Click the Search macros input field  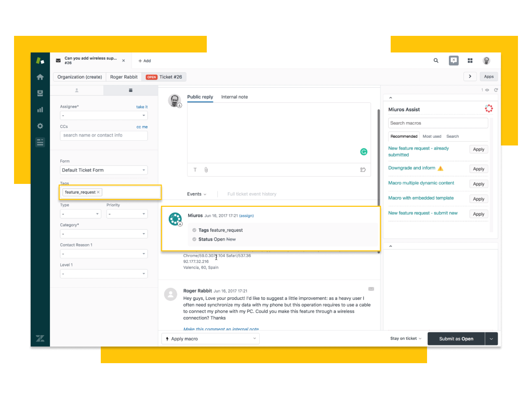tap(438, 123)
